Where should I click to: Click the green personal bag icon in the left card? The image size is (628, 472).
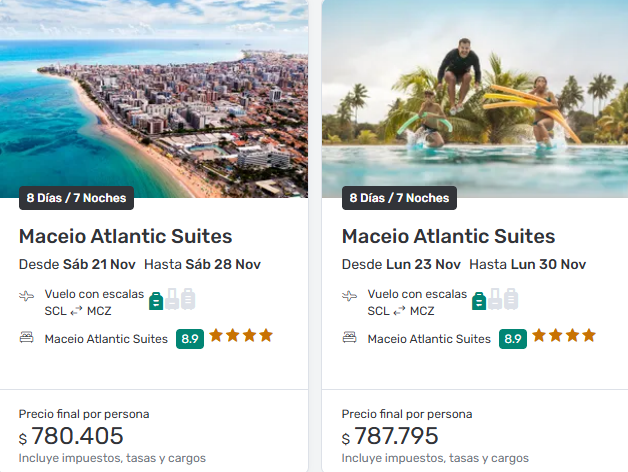(156, 299)
